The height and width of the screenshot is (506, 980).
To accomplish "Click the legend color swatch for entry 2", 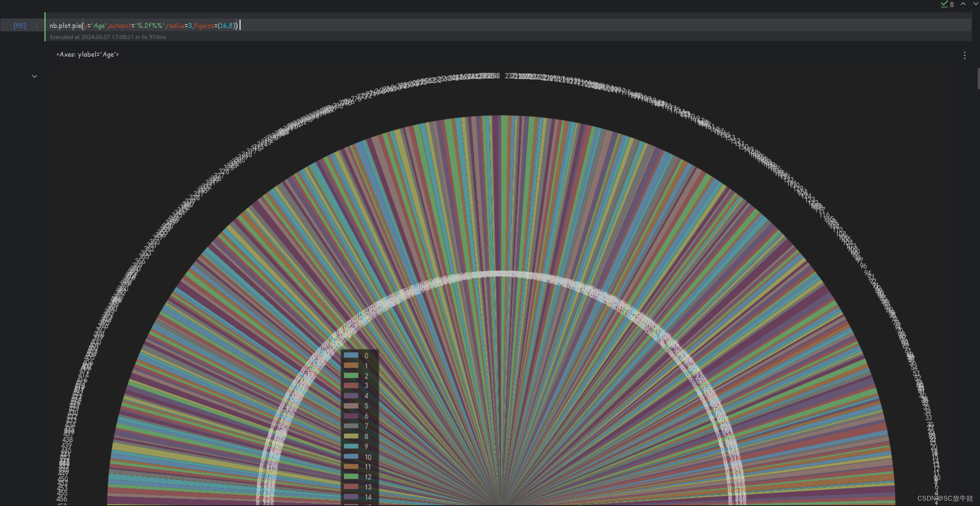I will click(x=351, y=375).
